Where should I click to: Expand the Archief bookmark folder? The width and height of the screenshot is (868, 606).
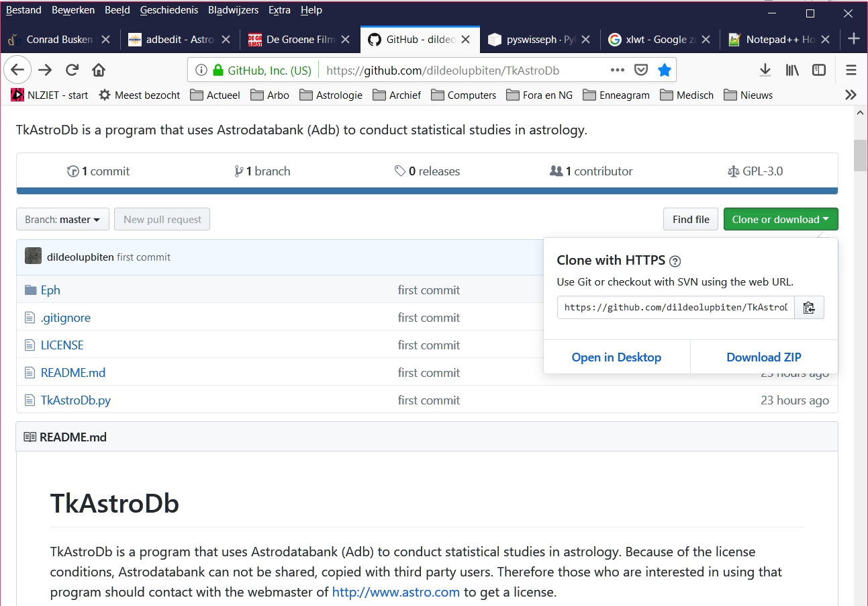pyautogui.click(x=397, y=95)
